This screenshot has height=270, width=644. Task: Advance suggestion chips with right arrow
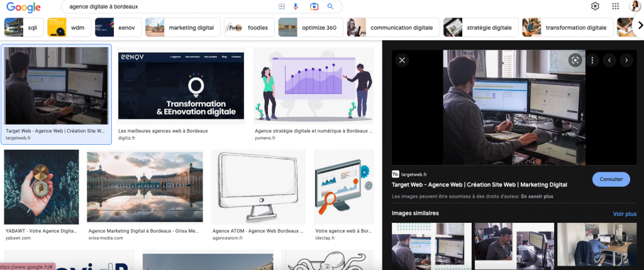pyautogui.click(x=639, y=25)
